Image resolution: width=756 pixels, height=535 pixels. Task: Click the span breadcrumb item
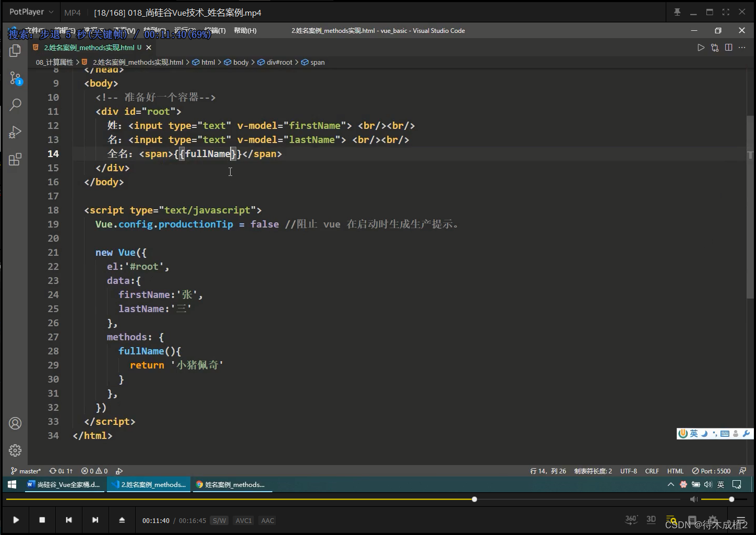[x=313, y=62]
